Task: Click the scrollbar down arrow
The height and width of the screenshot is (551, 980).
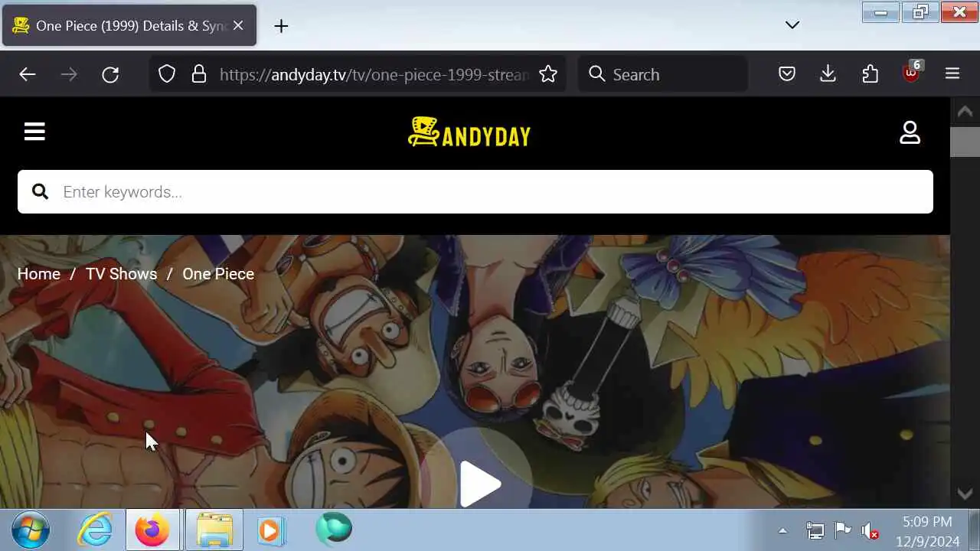Action: 965,494
